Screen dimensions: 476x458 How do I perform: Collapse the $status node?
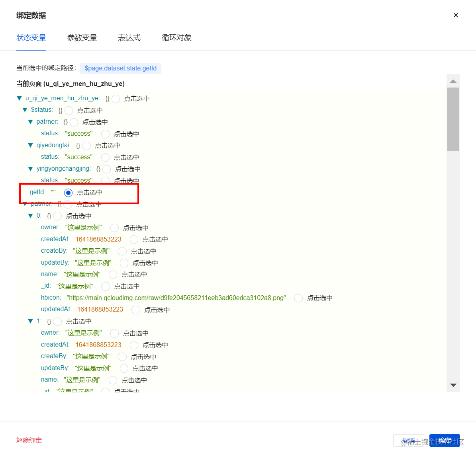(25, 110)
